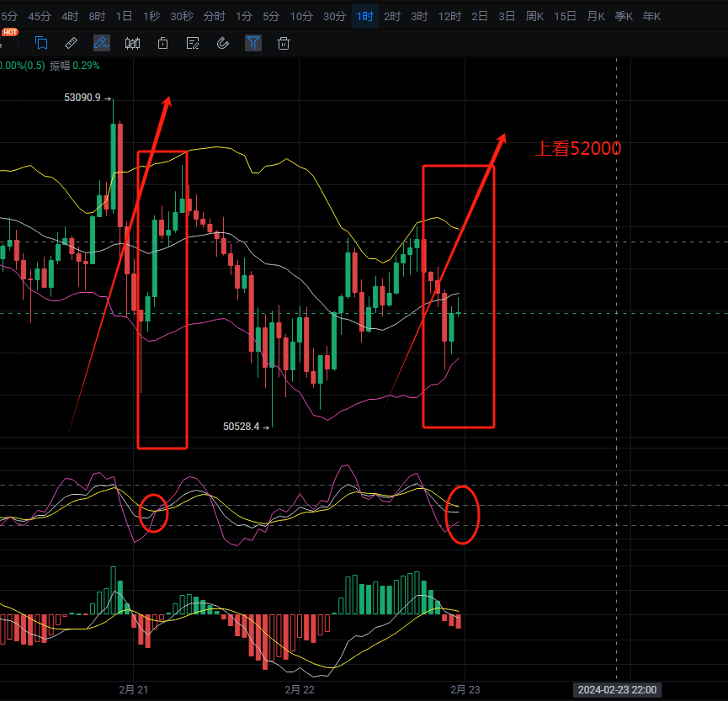Switch to the 分时 time-share tab
728x701 pixels.
click(x=214, y=15)
